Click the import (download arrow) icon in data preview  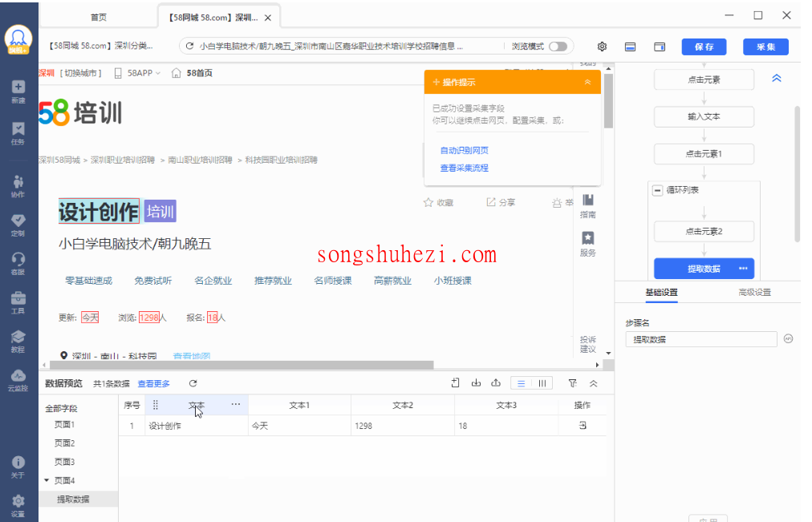[x=476, y=382]
